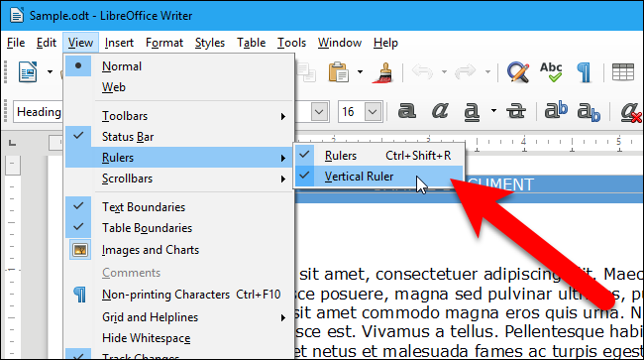This screenshot has height=360, width=644.
Task: Open Find and Replace magnifier icon
Action: pyautogui.click(x=517, y=72)
